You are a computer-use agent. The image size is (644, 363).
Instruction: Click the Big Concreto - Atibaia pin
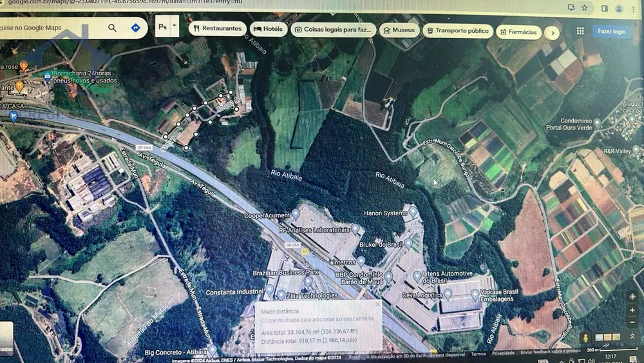point(213,350)
